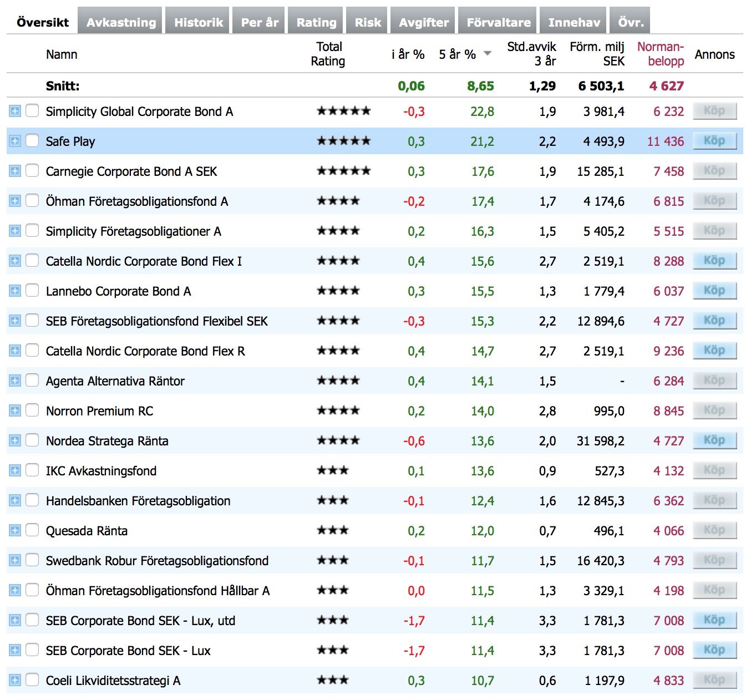Open plus icon for SEB Corporate Bond SEK - Lux, utd
The width and height of the screenshot is (751, 700).
click(15, 620)
